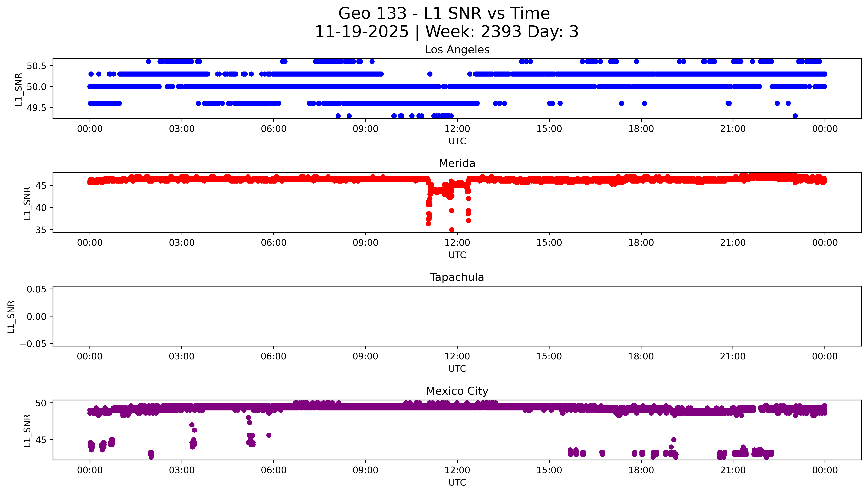868x494 pixels.
Task: Click the 09:00 tick label under Mexico City plot
Action: [x=365, y=470]
